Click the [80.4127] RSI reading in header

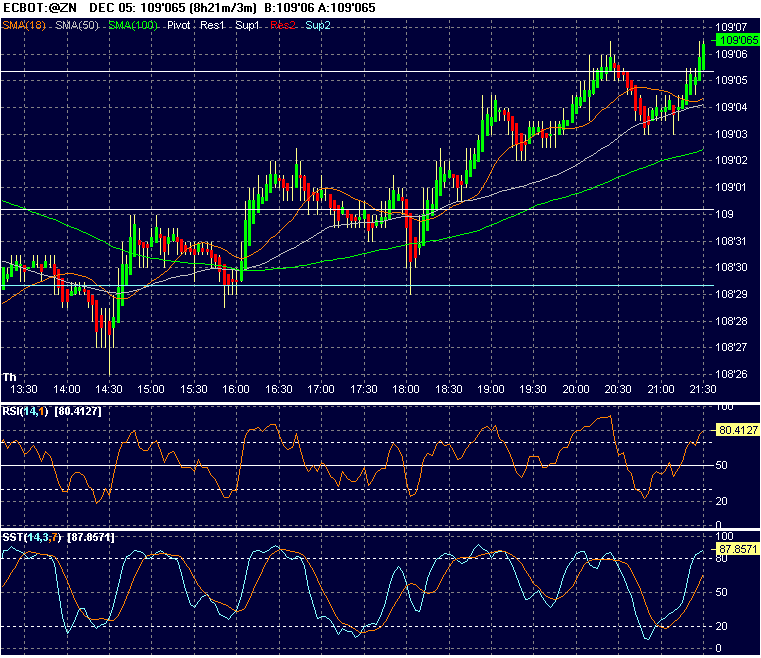pos(78,411)
